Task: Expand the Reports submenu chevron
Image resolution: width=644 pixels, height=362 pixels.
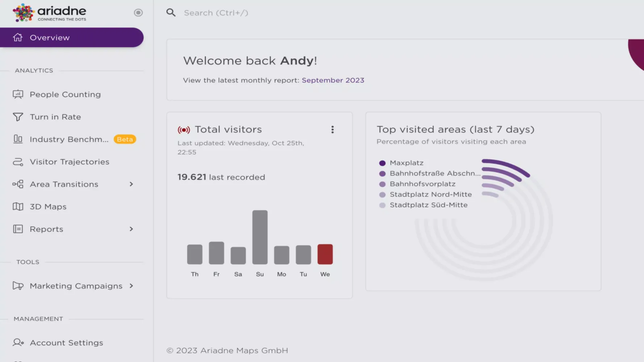Action: pos(131,229)
